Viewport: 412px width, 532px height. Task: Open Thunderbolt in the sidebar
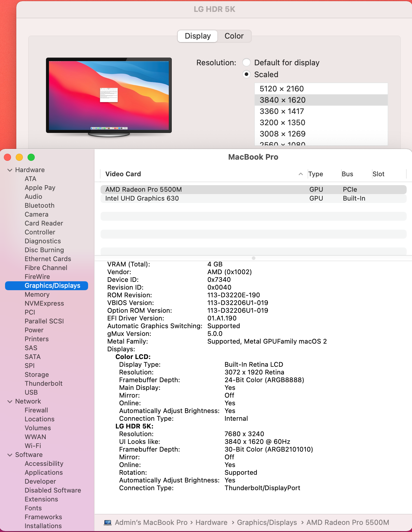click(44, 384)
